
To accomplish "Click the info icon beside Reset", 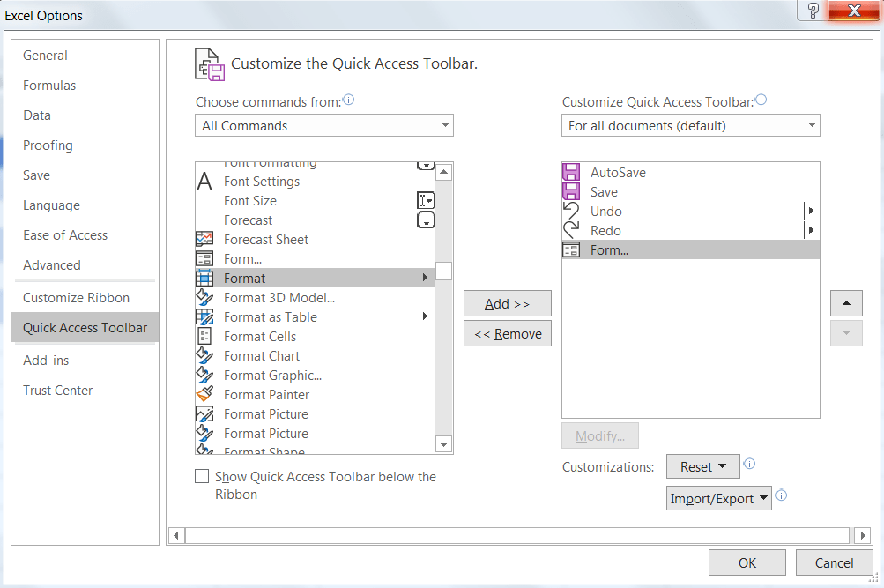I will (x=749, y=464).
